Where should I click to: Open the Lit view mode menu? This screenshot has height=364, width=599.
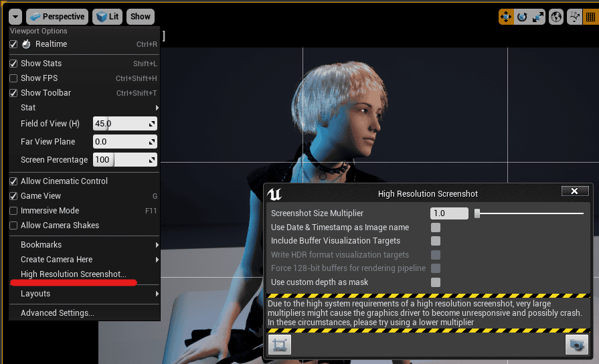(107, 17)
